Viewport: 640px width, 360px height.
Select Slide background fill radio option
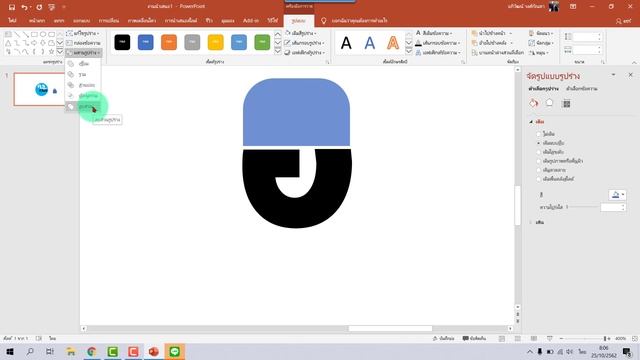point(538,179)
